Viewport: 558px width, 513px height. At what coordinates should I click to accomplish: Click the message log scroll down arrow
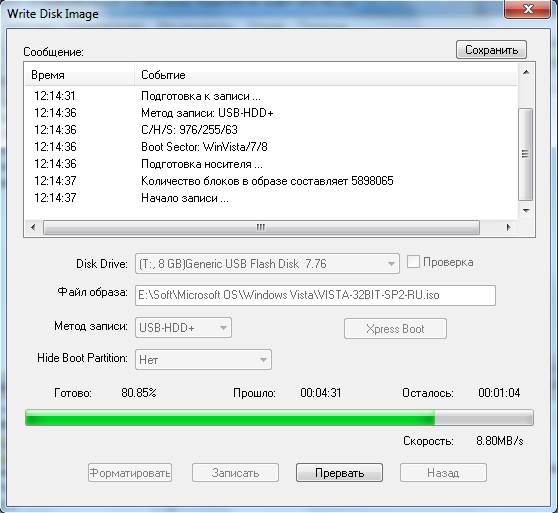[526, 211]
